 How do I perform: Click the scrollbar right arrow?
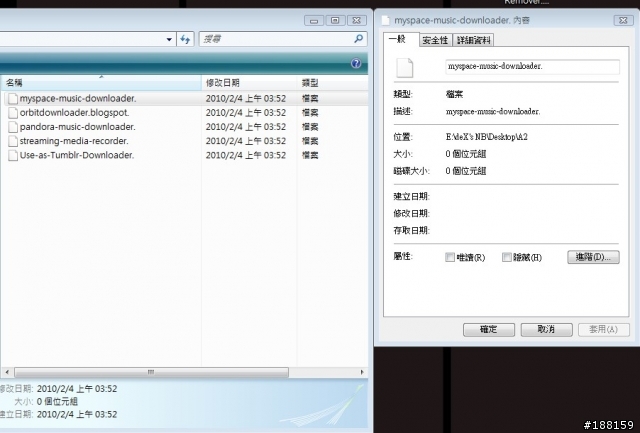point(362,372)
